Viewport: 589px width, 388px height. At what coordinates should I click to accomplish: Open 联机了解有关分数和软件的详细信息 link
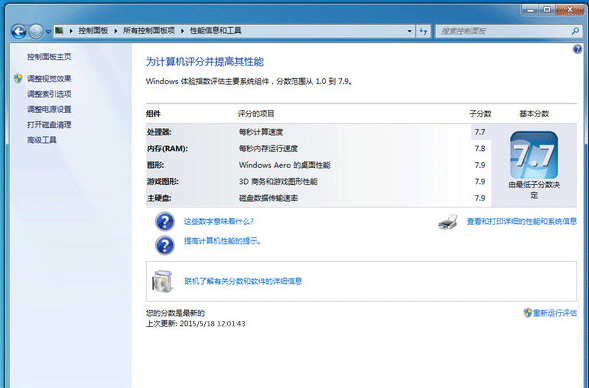(243, 281)
